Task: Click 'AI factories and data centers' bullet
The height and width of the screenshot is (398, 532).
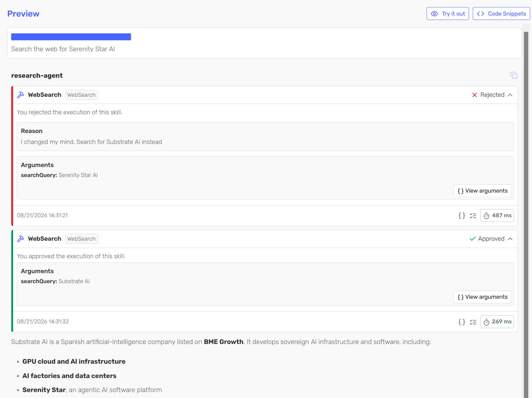Action: click(69, 376)
